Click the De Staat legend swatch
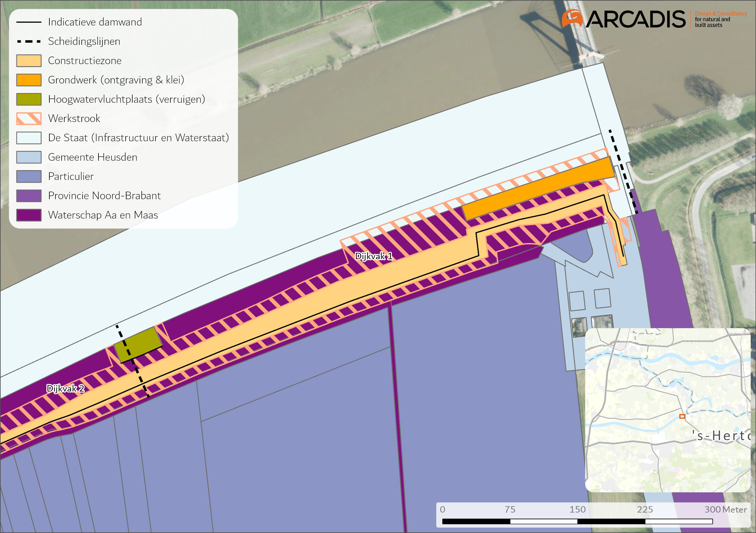The height and width of the screenshot is (533, 756). [x=29, y=138]
